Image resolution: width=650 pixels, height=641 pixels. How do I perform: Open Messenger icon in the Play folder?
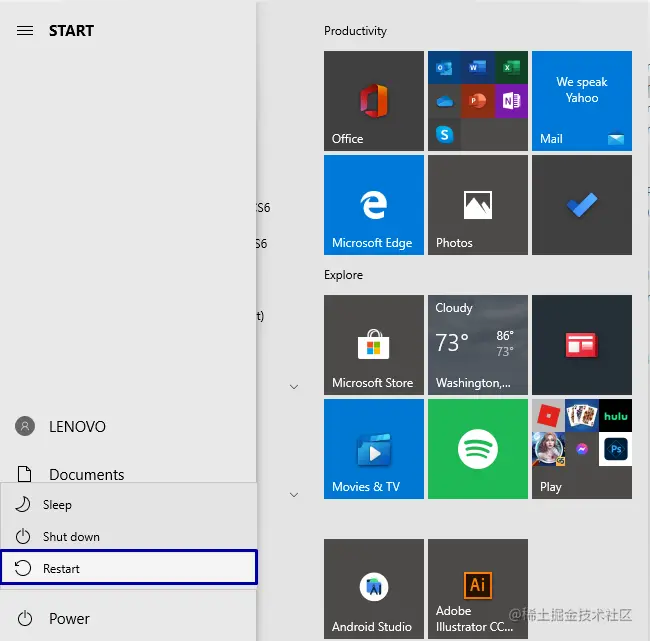pyautogui.click(x=582, y=449)
